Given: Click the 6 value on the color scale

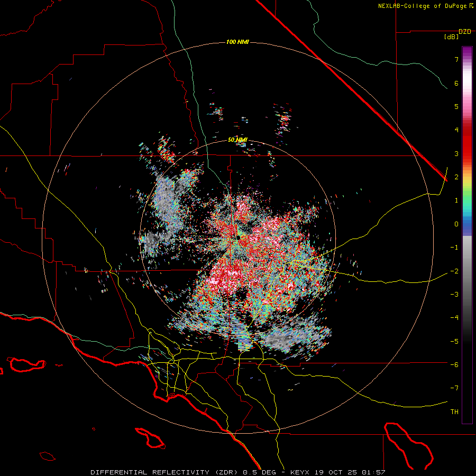Looking at the screenshot, I should pos(456,83).
